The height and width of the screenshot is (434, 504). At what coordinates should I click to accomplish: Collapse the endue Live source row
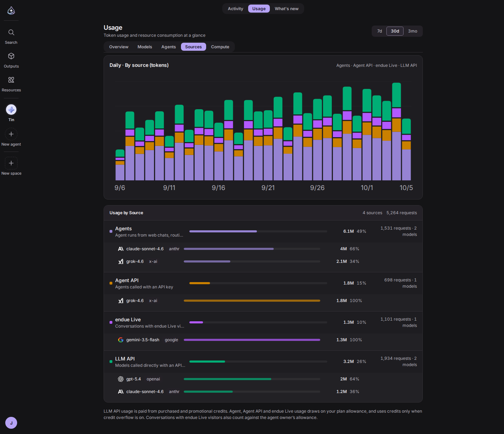[263, 322]
